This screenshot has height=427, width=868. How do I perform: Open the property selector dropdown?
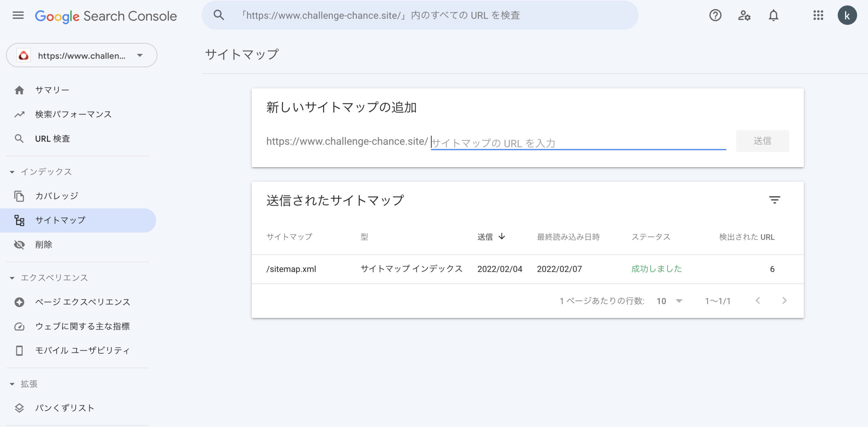point(81,55)
